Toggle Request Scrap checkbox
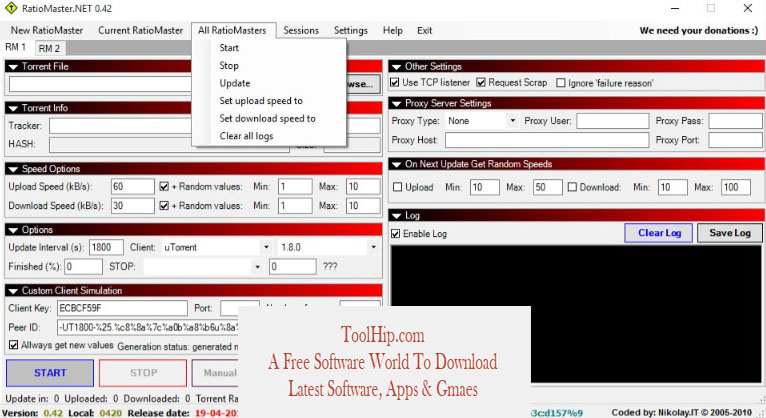 click(481, 83)
